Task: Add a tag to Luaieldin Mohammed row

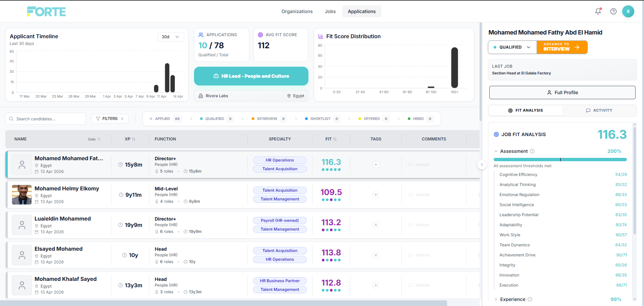Action: (376, 225)
